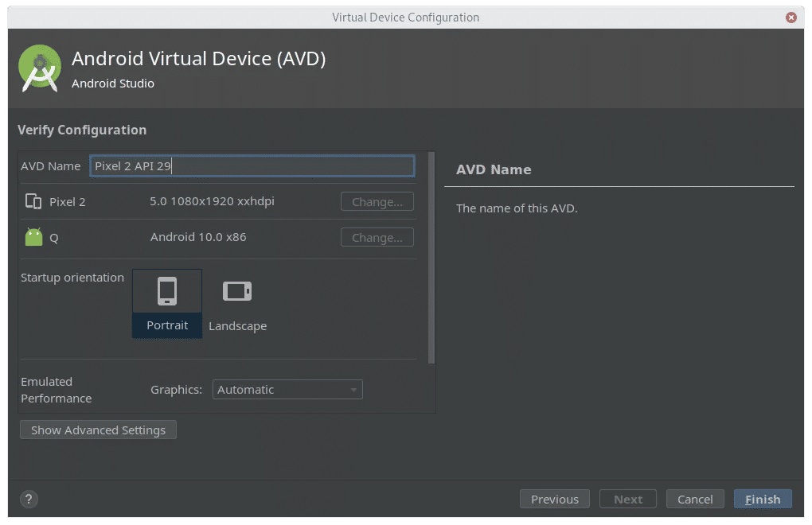Focus the AVD Name input field
Screen dimensions: 812x525
252,166
